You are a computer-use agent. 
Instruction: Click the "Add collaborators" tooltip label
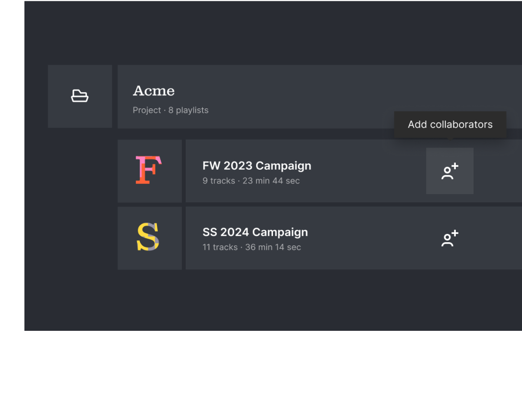point(450,125)
